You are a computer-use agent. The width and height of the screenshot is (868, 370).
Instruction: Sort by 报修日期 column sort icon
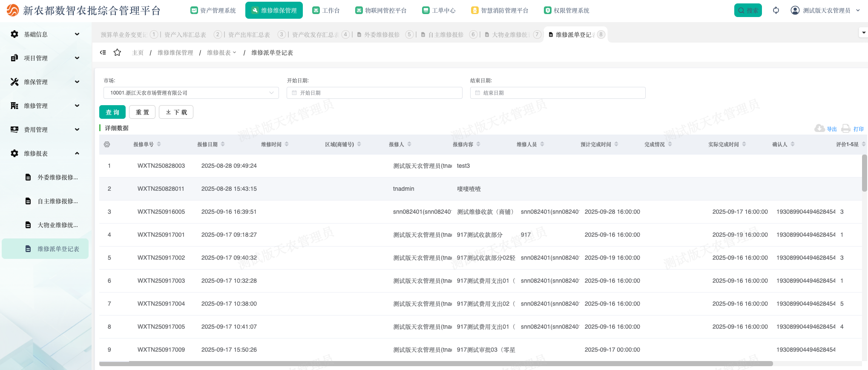(x=223, y=144)
